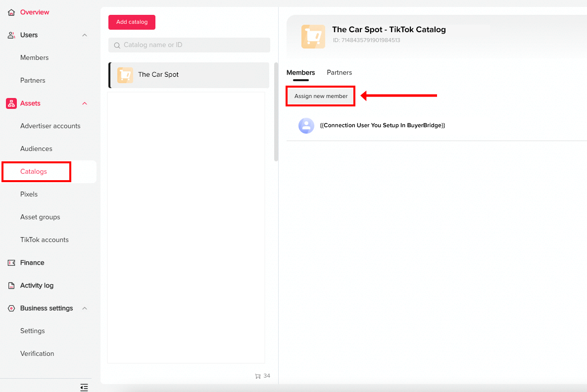Focus the Catalog name or ID search field
Viewport: 587px width, 392px height.
pyautogui.click(x=189, y=45)
